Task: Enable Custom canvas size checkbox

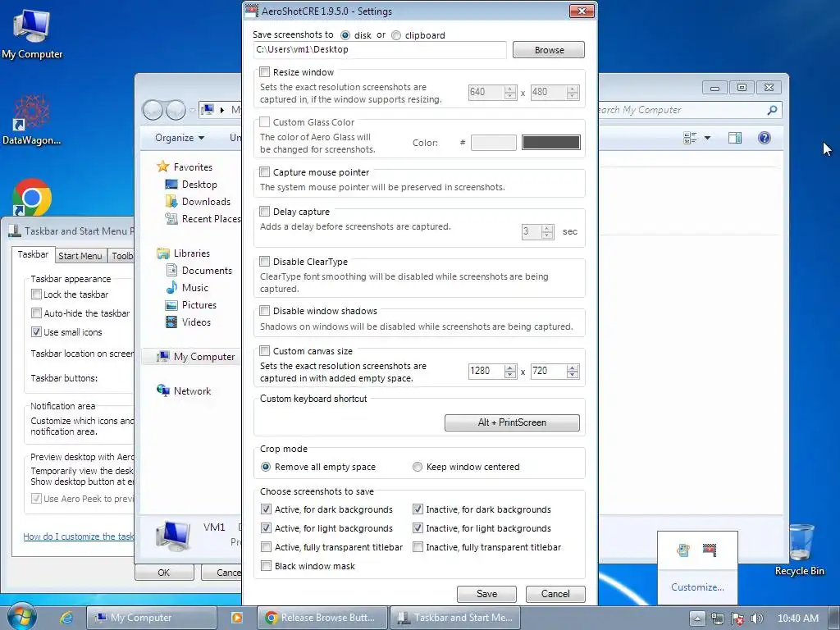Action: [x=265, y=351]
